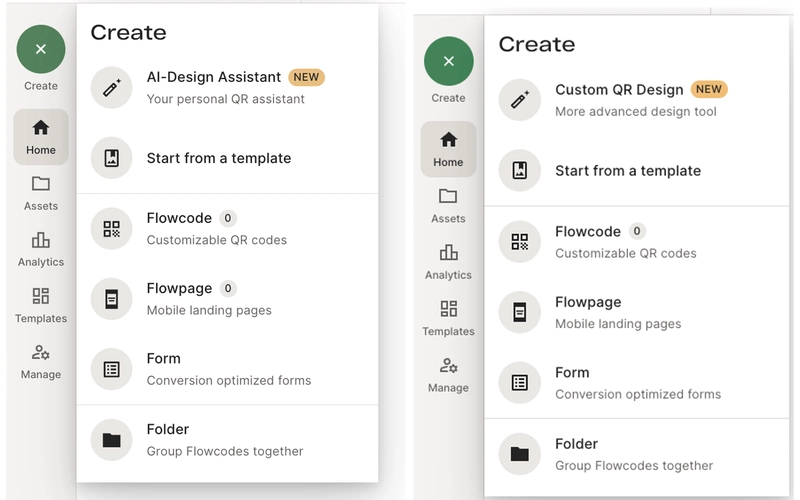The width and height of the screenshot is (800, 500).
Task: View Analytics in the right screenshot sidebar
Action: coord(448,262)
